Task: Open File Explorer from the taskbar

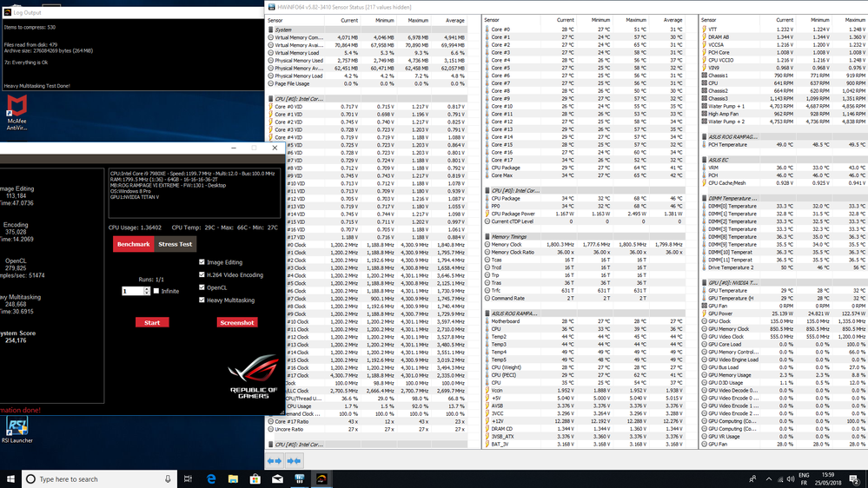Action: coord(233,479)
